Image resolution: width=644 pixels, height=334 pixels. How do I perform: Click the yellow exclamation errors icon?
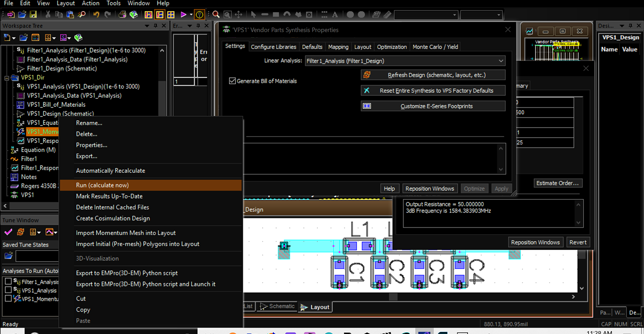point(199,15)
